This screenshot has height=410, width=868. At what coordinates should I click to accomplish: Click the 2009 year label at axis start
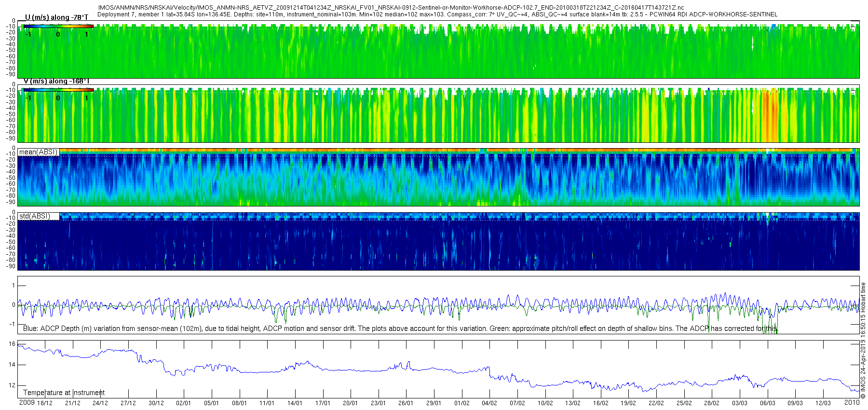(x=27, y=403)
